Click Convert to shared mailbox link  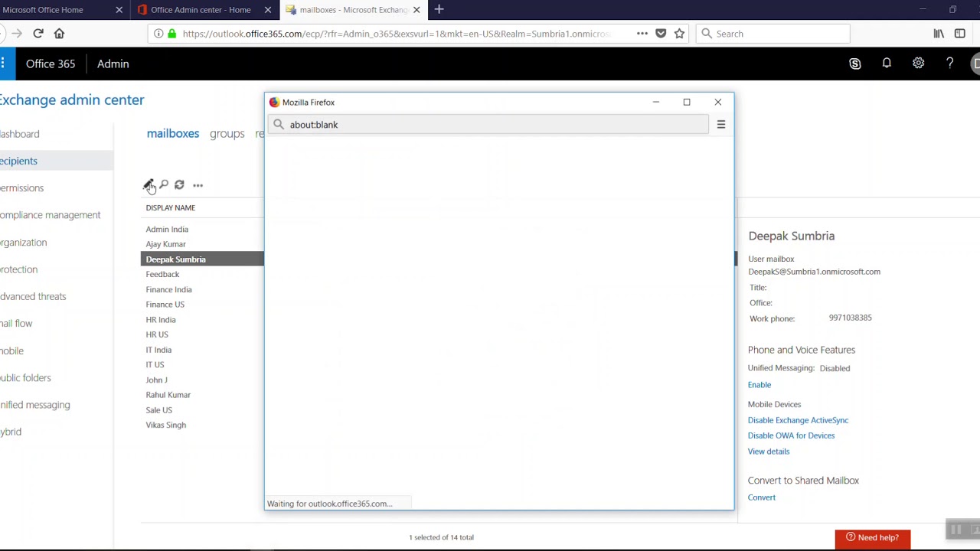click(x=762, y=497)
